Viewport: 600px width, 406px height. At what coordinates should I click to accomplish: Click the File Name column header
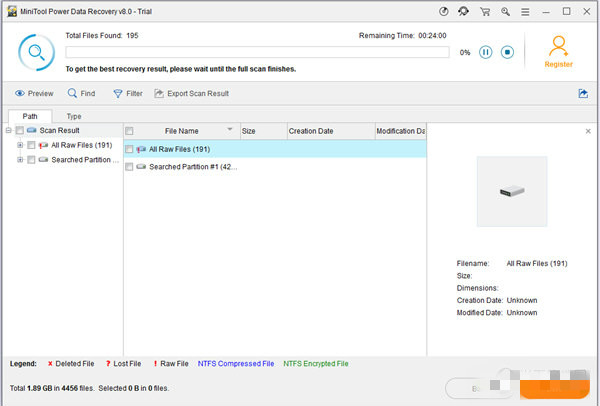182,131
